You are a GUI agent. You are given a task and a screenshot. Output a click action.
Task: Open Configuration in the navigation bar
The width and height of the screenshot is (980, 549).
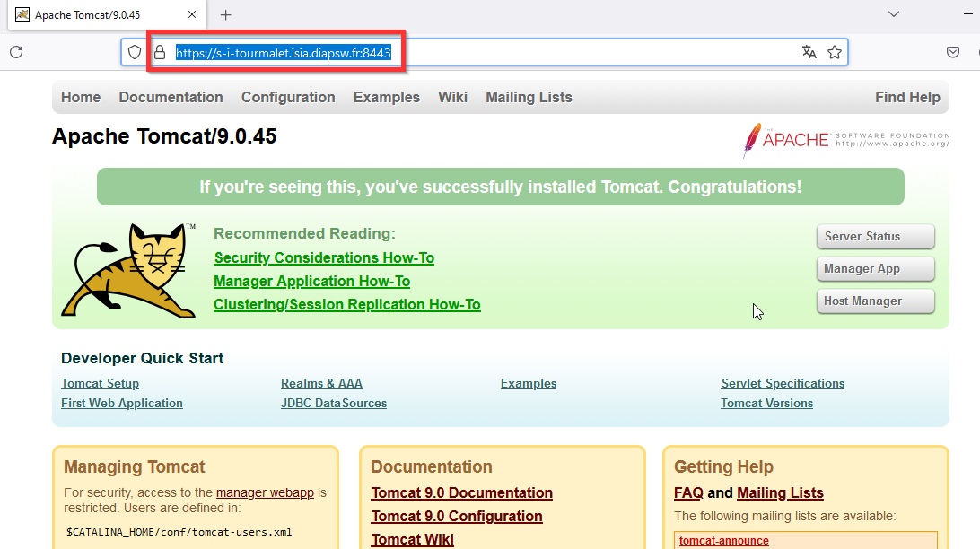click(288, 97)
